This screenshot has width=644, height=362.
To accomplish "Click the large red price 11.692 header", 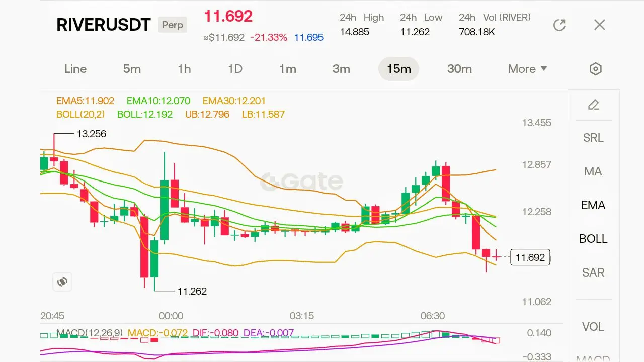I will pyautogui.click(x=228, y=16).
